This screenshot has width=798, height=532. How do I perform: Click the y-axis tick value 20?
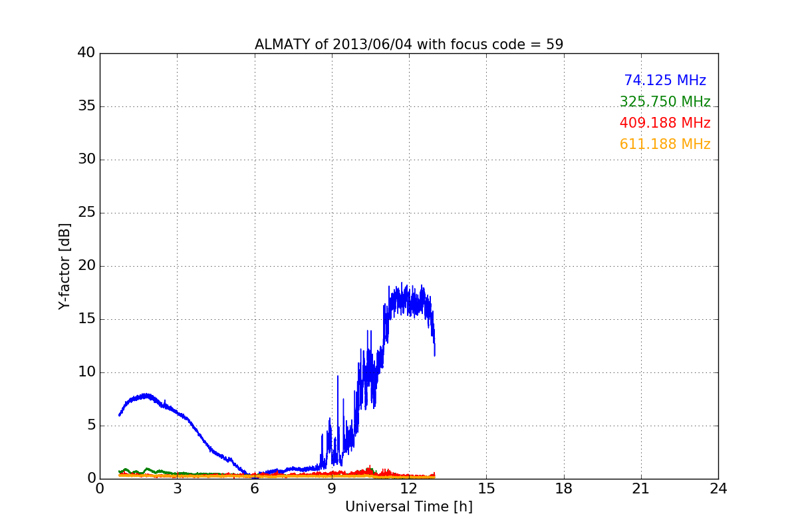click(86, 266)
